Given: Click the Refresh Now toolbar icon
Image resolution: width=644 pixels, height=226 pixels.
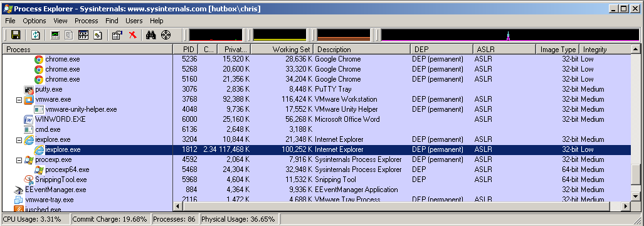Looking at the screenshot, I should pyautogui.click(x=36, y=35).
